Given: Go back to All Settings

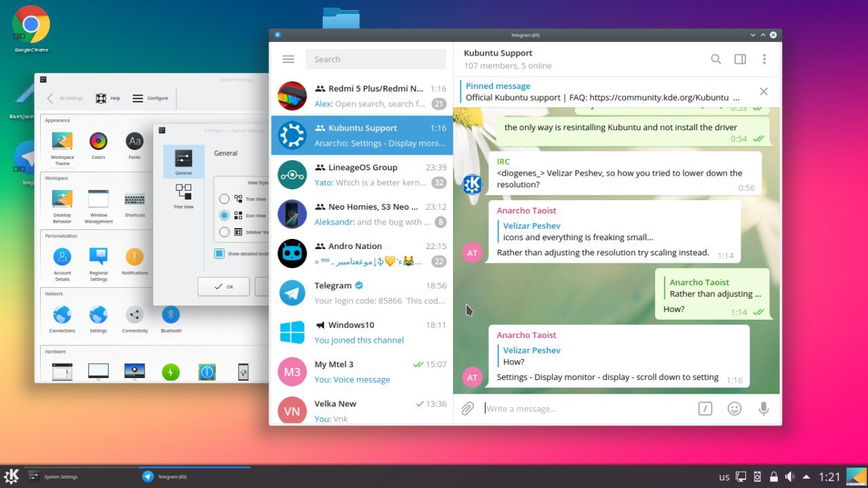Looking at the screenshot, I should click(64, 98).
